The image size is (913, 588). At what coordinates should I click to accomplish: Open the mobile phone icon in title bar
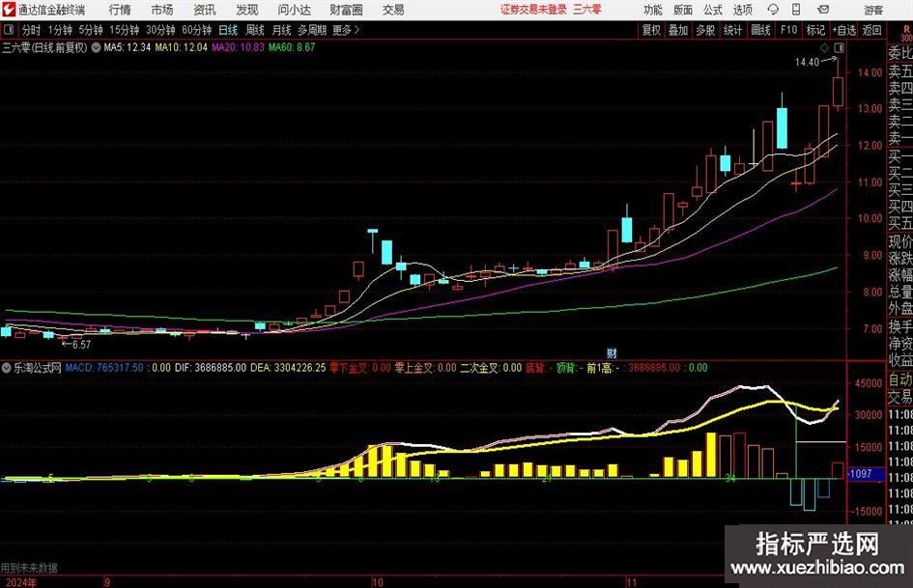click(796, 10)
